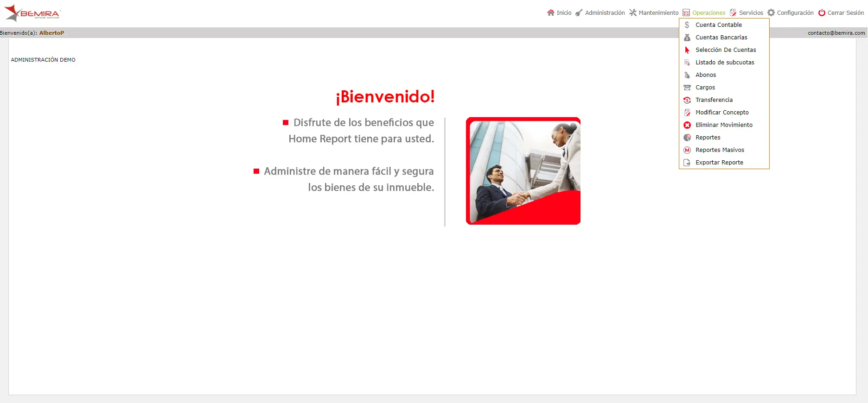Click the red cursor icon for Selección De Cuentas

tap(687, 50)
